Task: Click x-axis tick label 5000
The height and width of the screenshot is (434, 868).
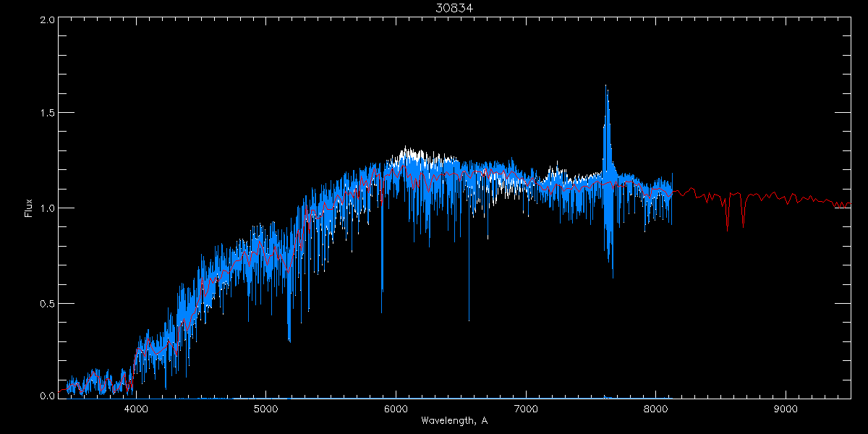Action: pyautogui.click(x=266, y=408)
